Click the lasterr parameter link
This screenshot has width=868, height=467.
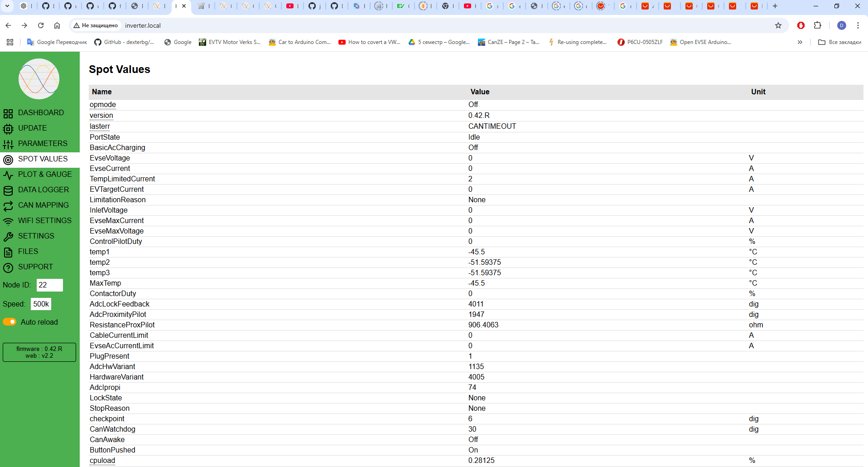pos(100,126)
